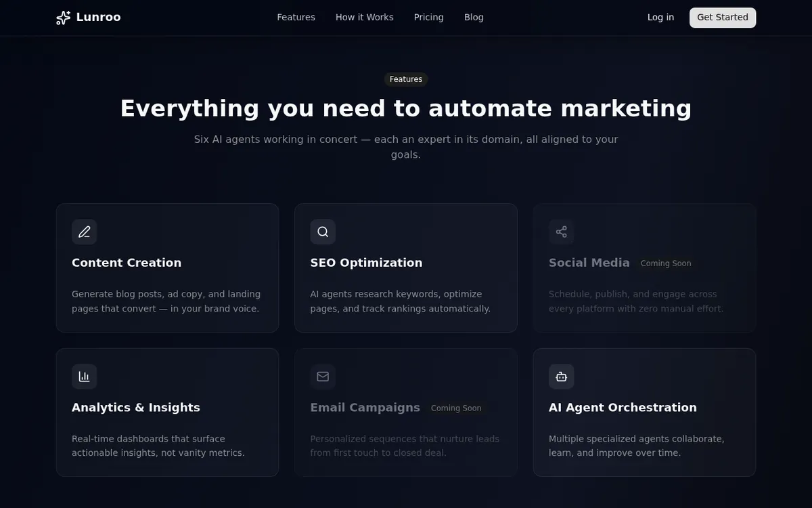Click description "Real-time dashboards that surface"

pyautogui.click(x=148, y=439)
